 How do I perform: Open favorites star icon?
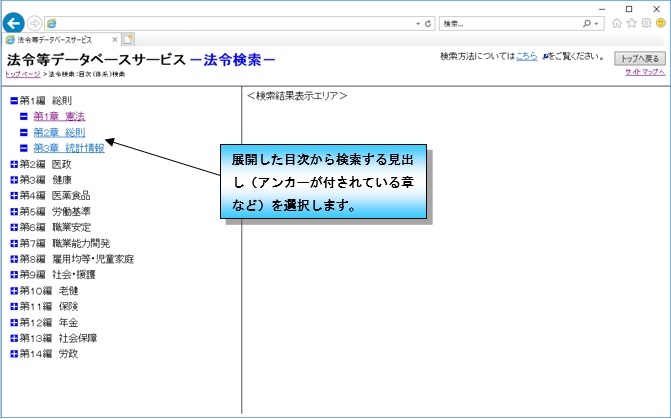pos(632,22)
